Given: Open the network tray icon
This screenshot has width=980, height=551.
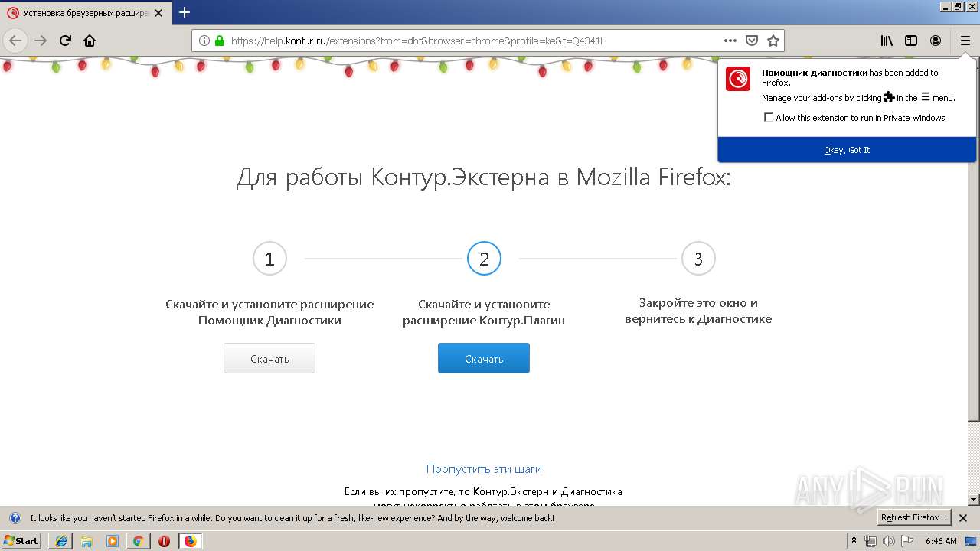Looking at the screenshot, I should coord(871,540).
